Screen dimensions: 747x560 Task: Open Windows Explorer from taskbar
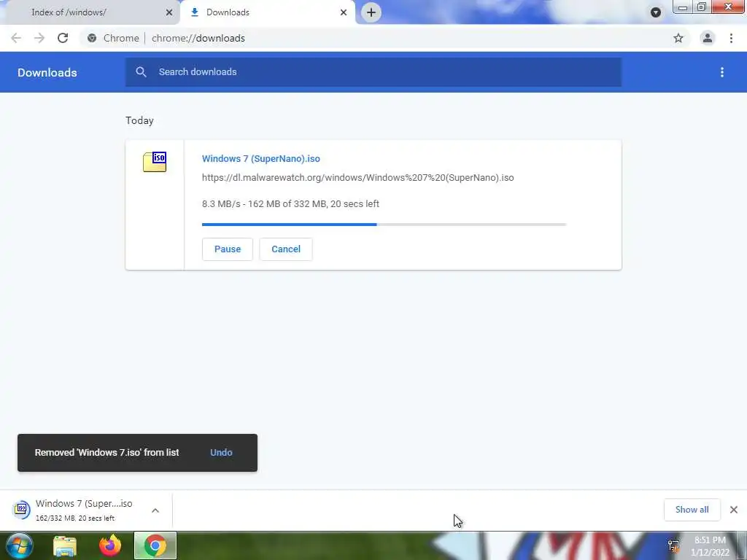click(x=65, y=545)
